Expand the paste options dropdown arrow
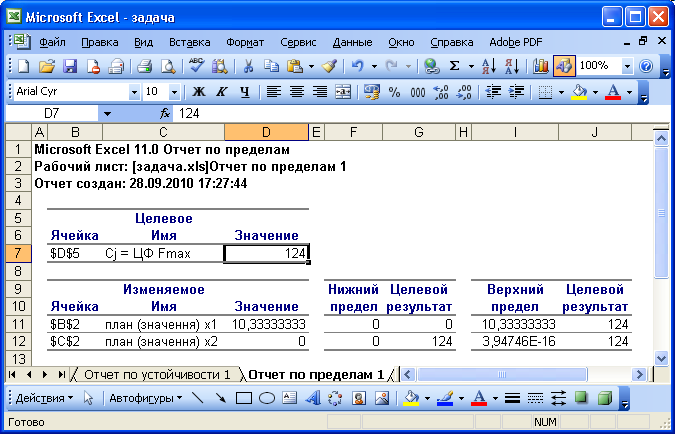Viewport: 675px width, 434px height. 311,66
